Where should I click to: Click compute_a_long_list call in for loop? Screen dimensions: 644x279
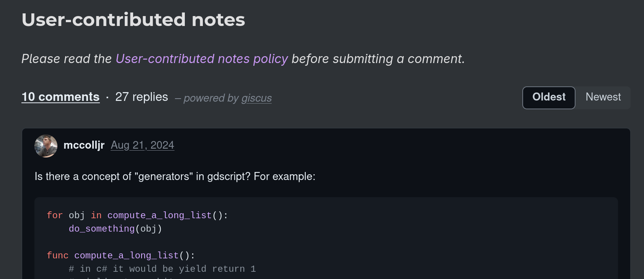159,216
